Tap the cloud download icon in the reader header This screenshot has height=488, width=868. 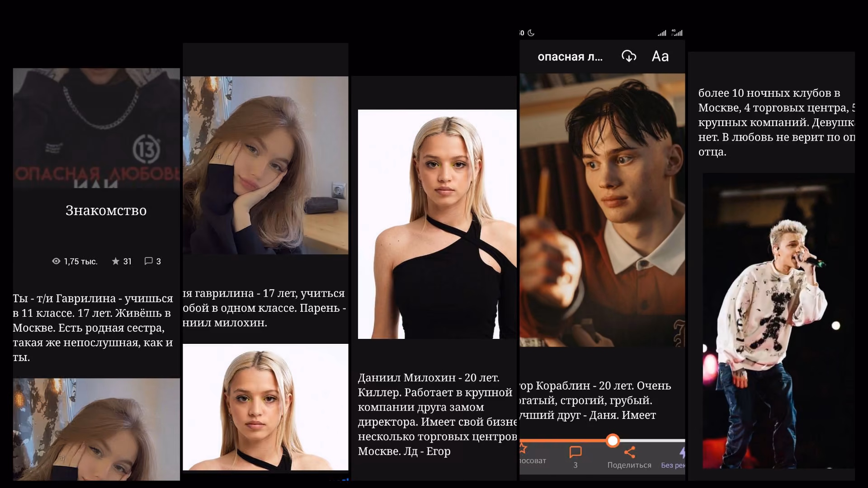[629, 56]
